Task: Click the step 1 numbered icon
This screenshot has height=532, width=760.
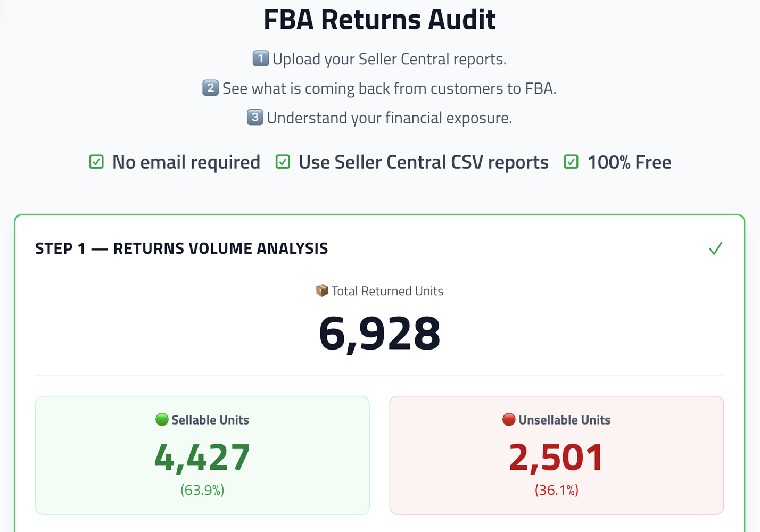Action: (x=261, y=59)
